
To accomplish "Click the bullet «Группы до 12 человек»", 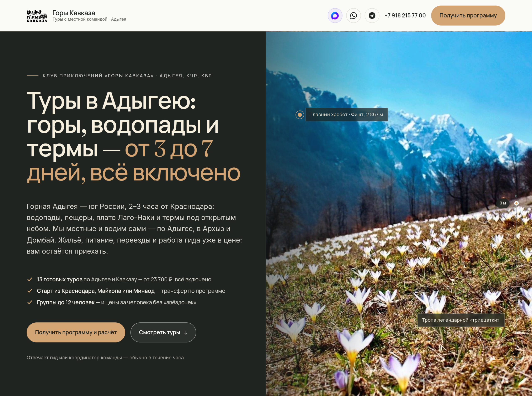I will point(116,303).
